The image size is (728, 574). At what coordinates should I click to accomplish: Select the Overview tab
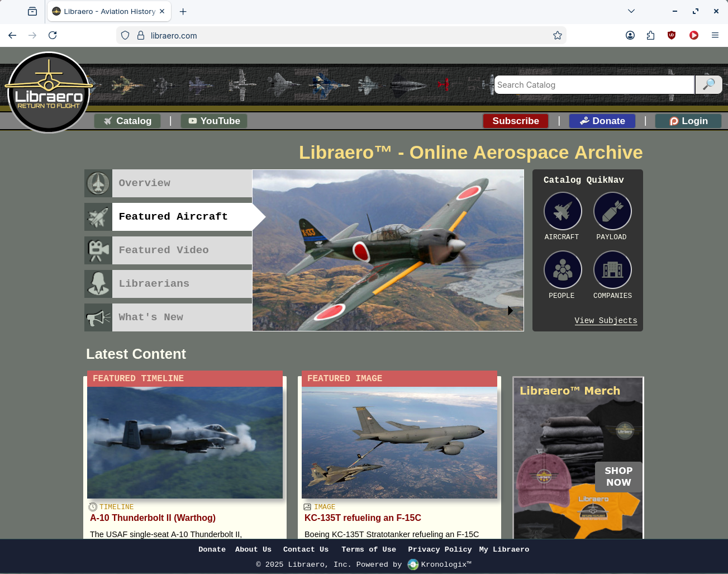coord(182,183)
